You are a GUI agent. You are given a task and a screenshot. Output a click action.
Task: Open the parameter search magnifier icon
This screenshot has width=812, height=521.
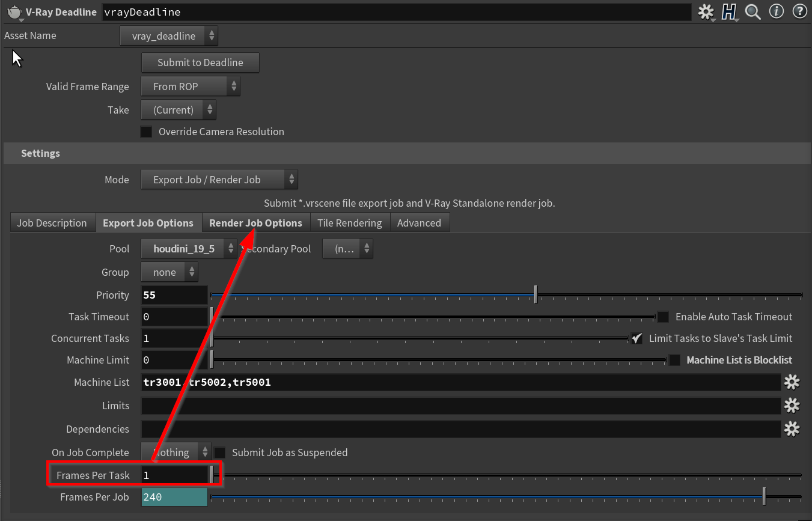click(752, 11)
